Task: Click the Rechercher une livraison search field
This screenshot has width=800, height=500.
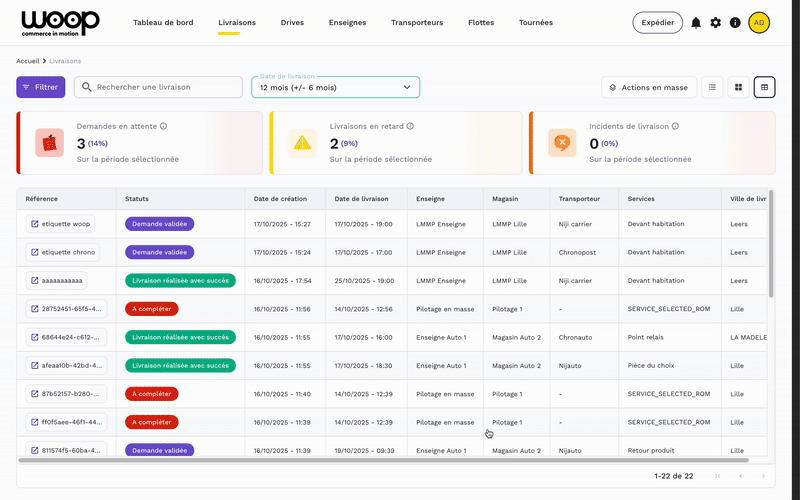Action: [x=165, y=87]
